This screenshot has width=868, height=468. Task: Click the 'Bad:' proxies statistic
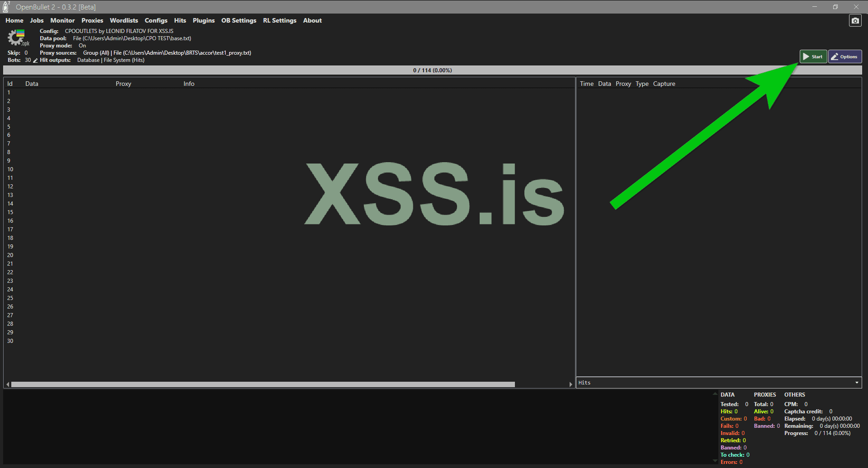[762, 419]
